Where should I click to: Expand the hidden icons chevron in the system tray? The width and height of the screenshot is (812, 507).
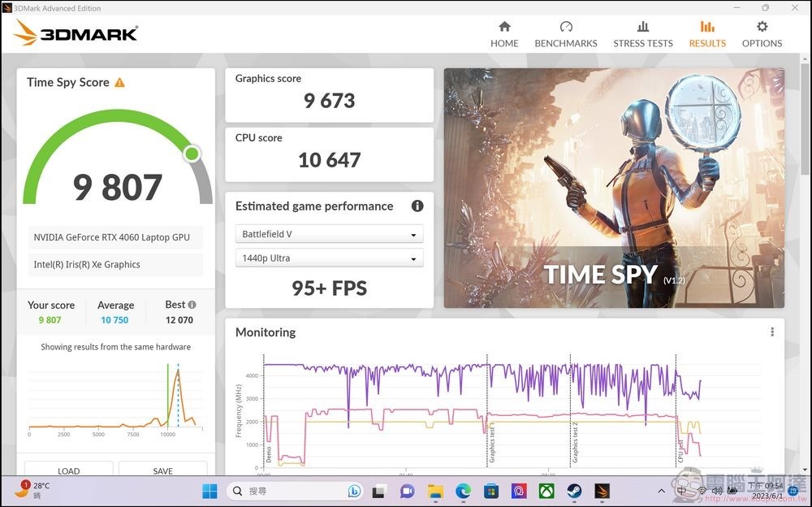coord(662,492)
